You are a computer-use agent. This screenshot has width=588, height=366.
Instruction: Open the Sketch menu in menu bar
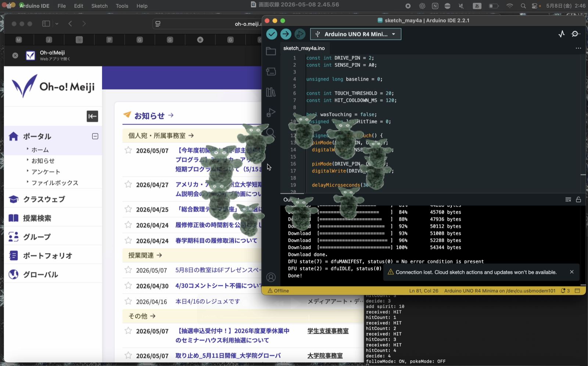click(x=99, y=6)
